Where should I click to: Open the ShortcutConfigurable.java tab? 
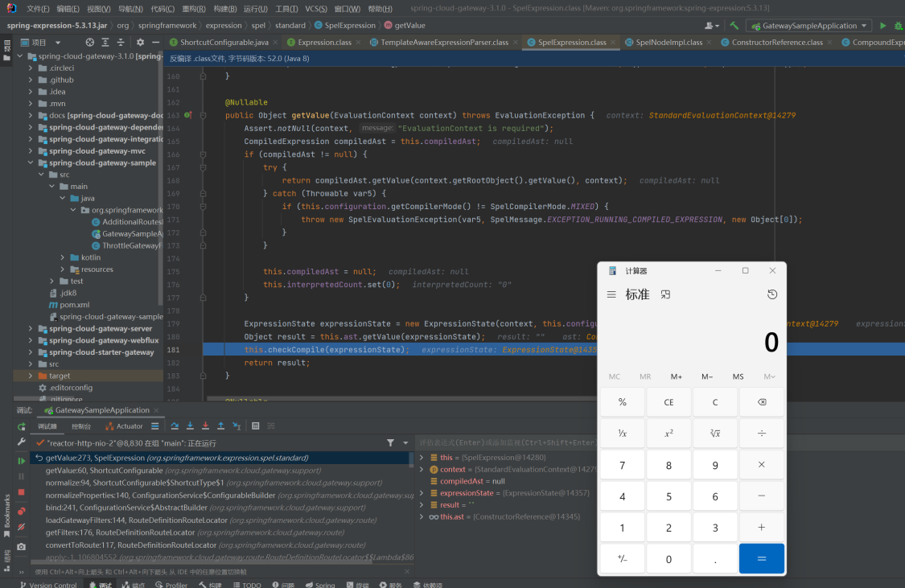point(224,42)
